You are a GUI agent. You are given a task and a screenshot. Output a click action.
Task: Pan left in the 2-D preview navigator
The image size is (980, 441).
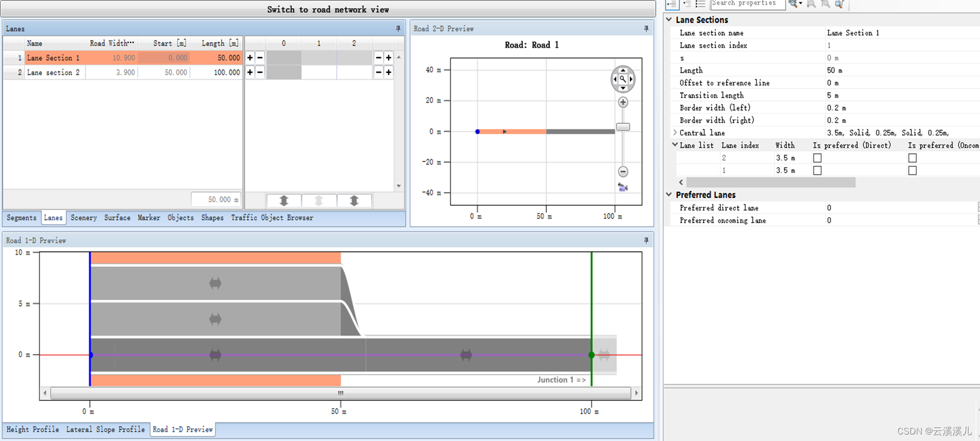click(615, 79)
